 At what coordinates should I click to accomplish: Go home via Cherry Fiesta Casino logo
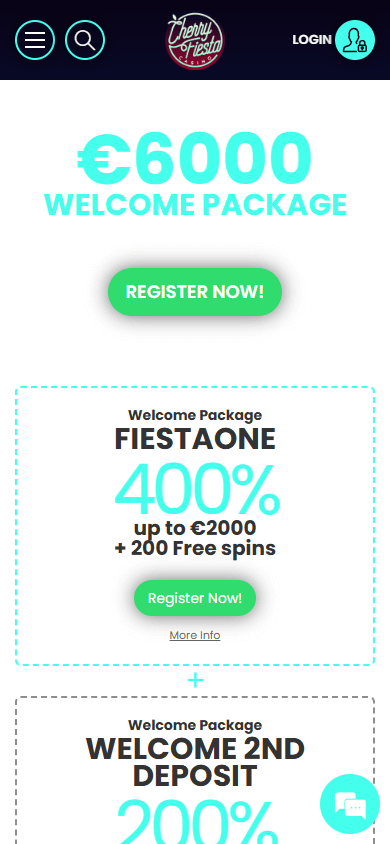tap(195, 40)
